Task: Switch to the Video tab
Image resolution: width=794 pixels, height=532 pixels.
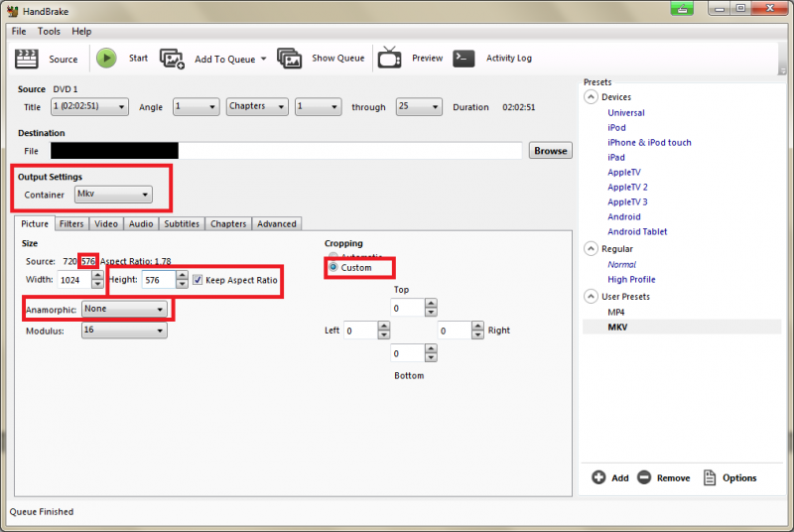Action: click(x=106, y=223)
